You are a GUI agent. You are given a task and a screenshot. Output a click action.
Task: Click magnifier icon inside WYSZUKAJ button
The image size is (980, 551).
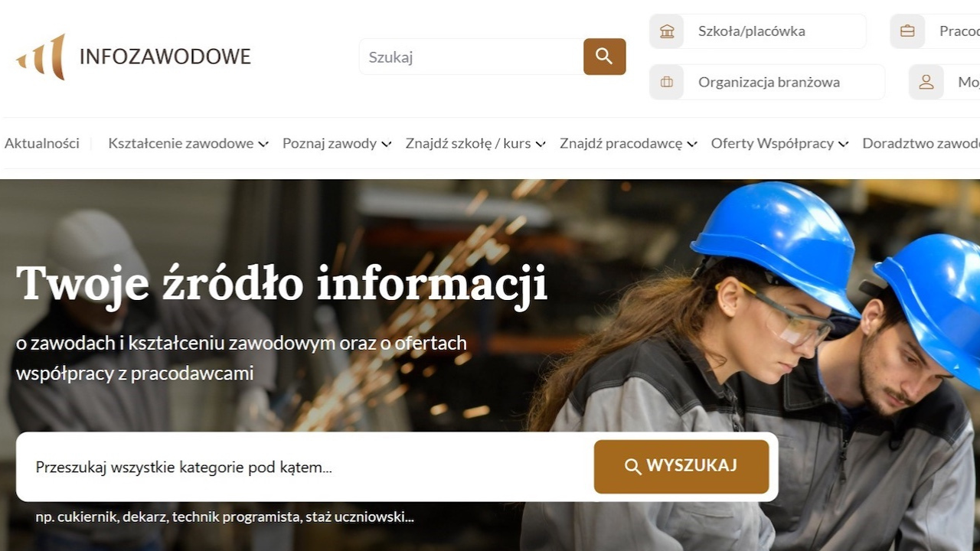633,467
